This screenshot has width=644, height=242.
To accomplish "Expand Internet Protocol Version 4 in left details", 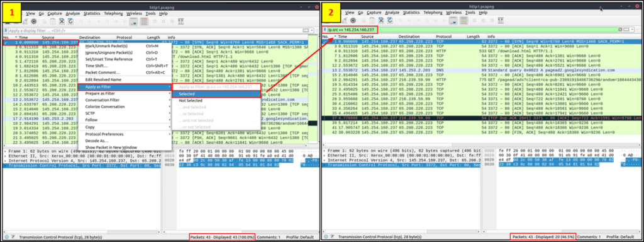I will pyautogui.click(x=4, y=160).
